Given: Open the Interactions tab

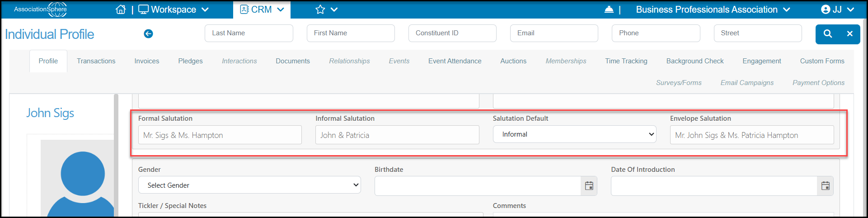Looking at the screenshot, I should click(x=239, y=61).
